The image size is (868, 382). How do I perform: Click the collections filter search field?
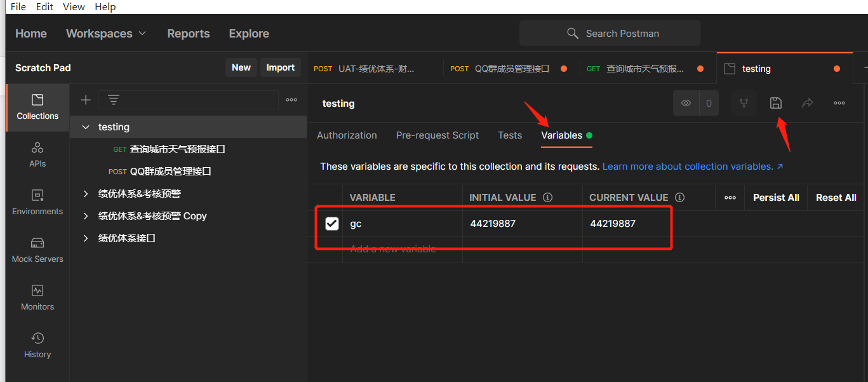click(188, 100)
